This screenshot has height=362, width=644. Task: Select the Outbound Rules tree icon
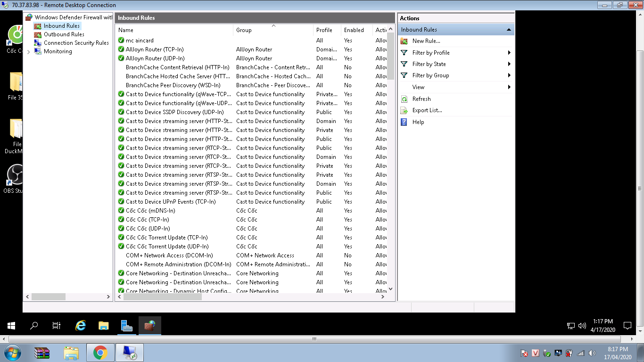[x=38, y=34]
